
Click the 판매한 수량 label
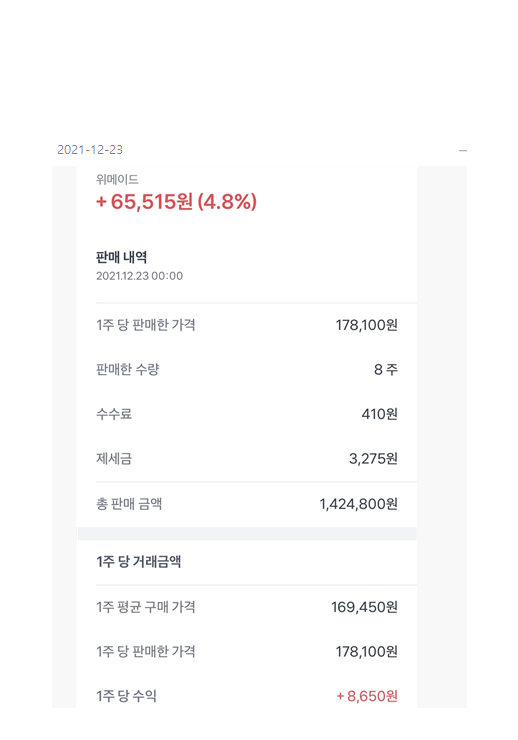[128, 369]
